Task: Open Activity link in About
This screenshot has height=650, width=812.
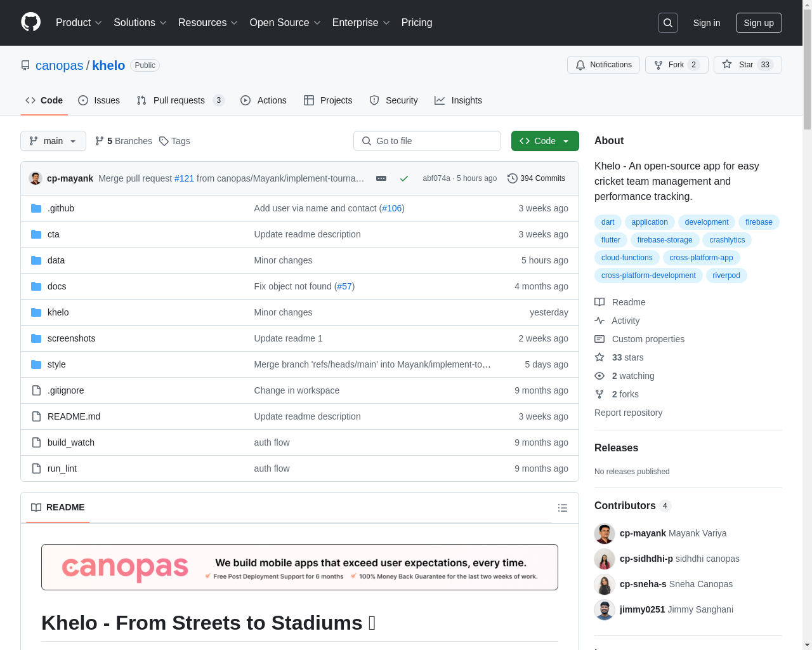Action: [x=617, y=321]
